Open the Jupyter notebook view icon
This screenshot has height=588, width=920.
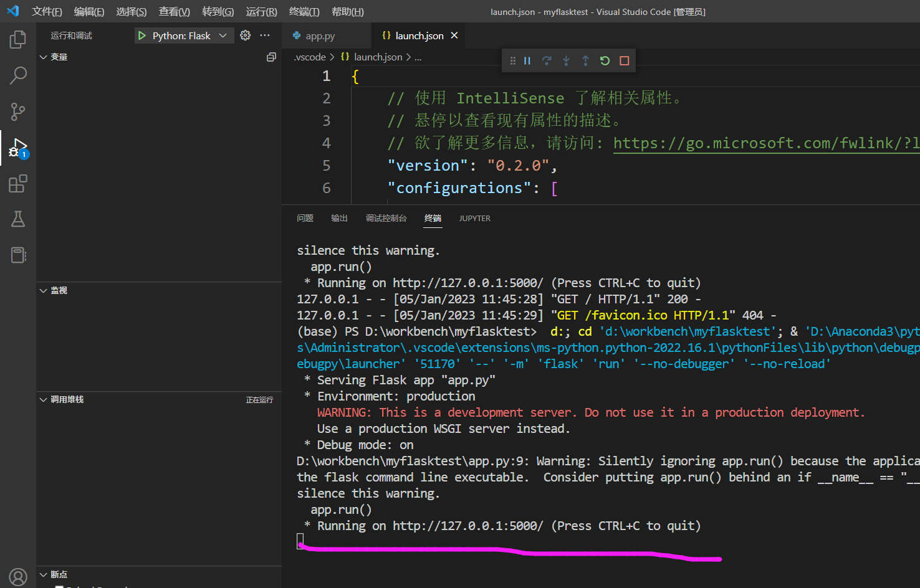tap(18, 255)
